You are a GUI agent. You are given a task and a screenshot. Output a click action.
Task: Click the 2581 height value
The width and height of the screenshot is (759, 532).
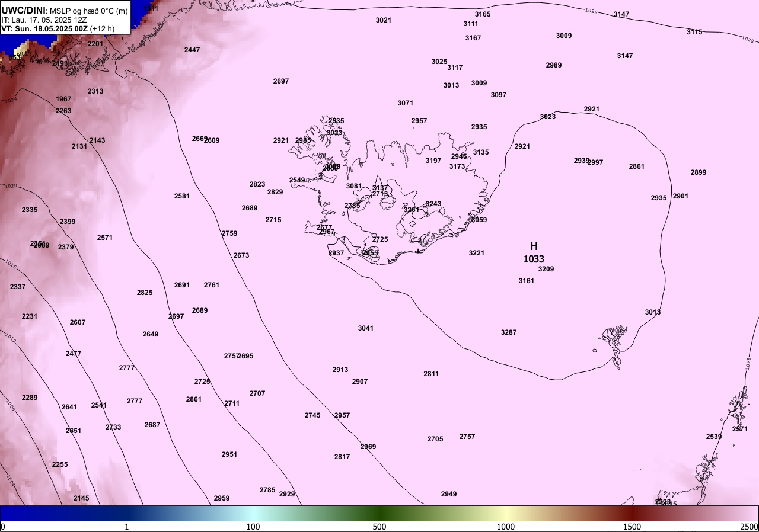182,196
